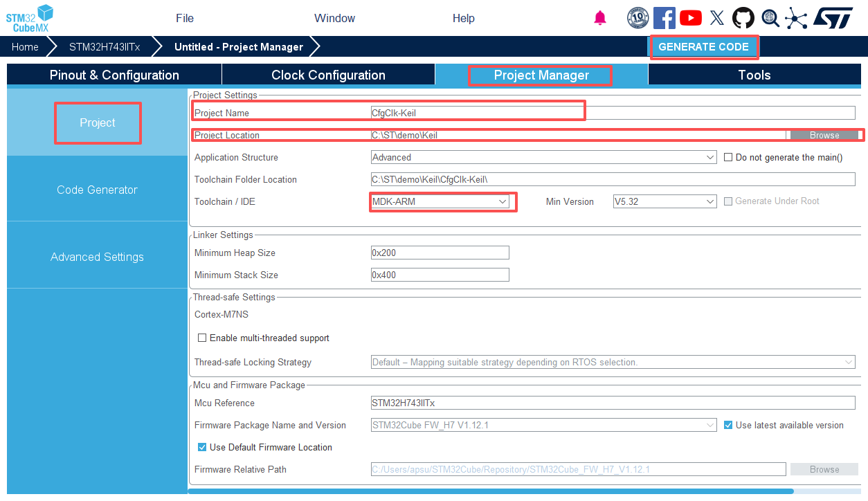Screen dimensions: 868x501
Task: Open the Help menu
Action: click(x=464, y=18)
